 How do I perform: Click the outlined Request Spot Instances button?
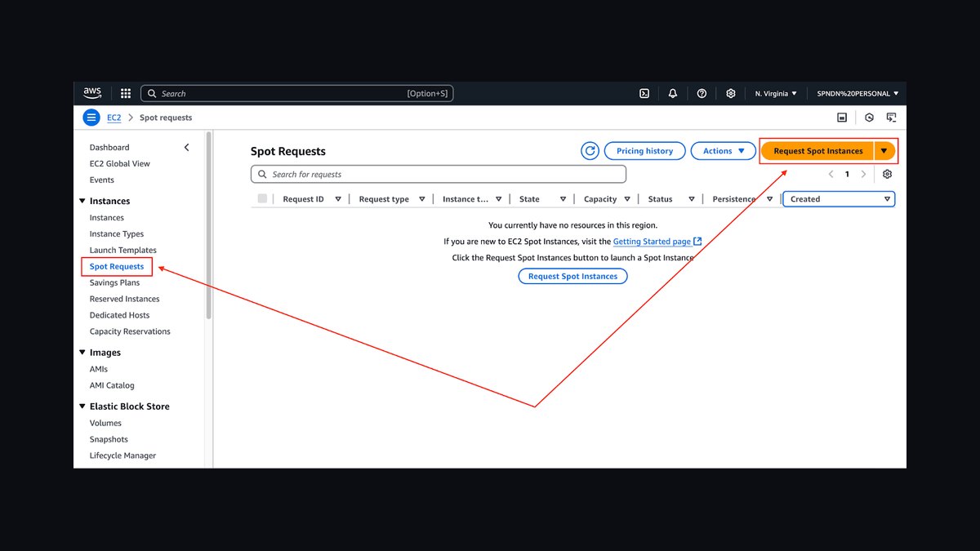[573, 277]
